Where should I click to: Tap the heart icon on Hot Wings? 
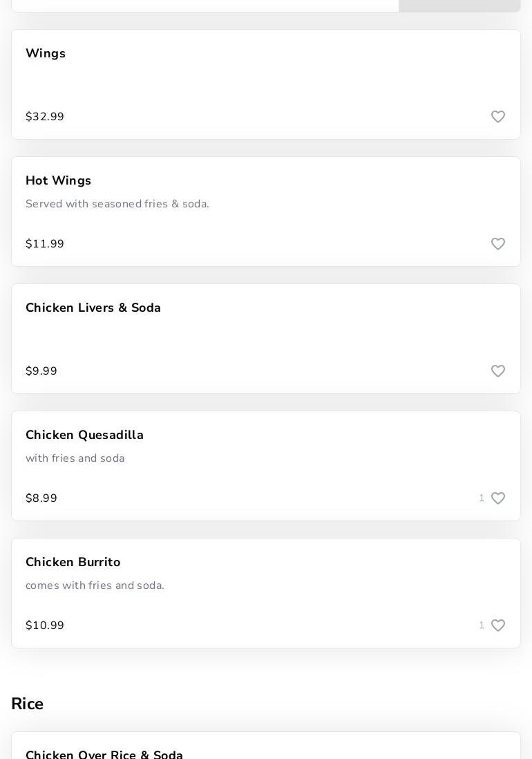(x=498, y=244)
